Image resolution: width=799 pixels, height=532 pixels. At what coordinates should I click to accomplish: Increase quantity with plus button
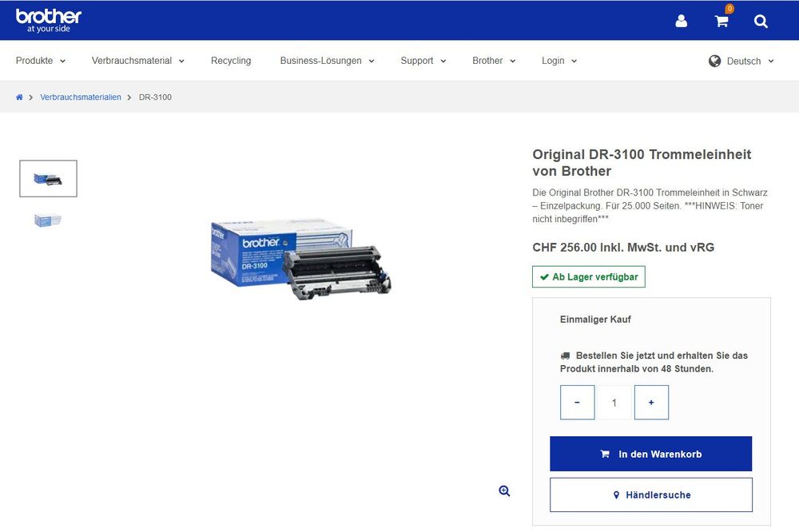651,403
